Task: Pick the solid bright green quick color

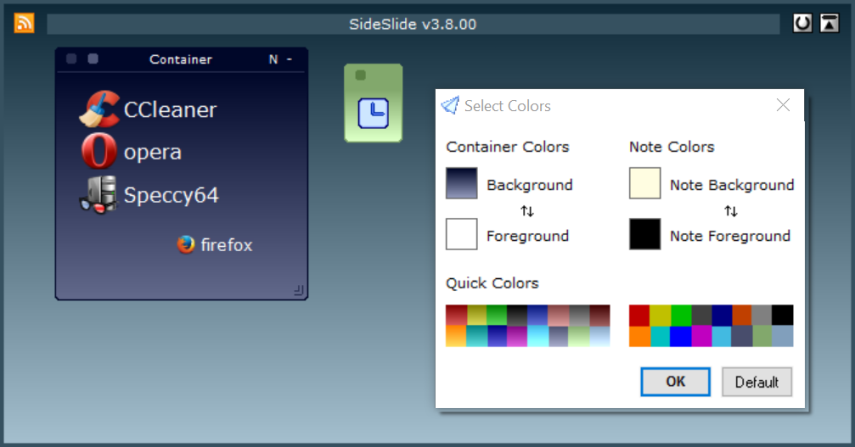Action: pos(681,316)
